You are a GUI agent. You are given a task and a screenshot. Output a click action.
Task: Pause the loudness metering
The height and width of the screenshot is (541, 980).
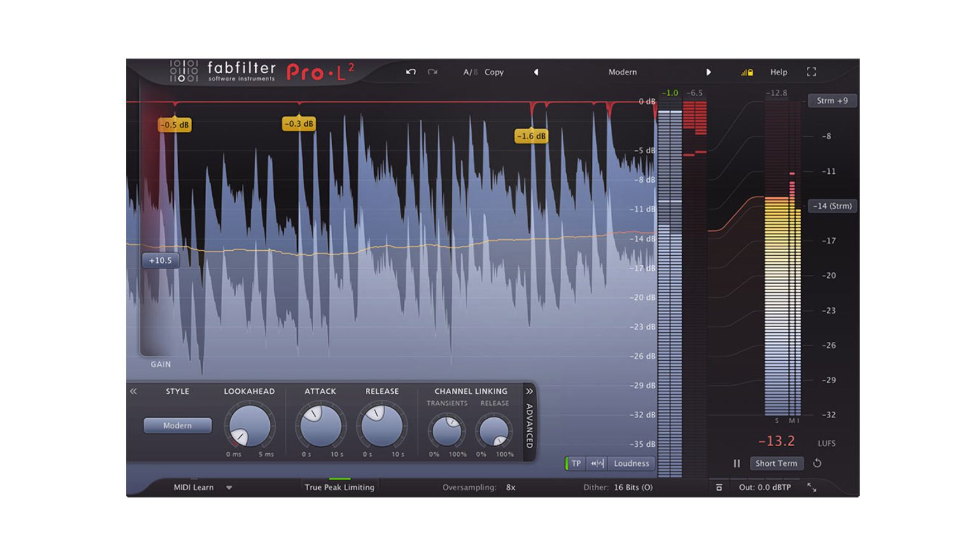(x=736, y=463)
